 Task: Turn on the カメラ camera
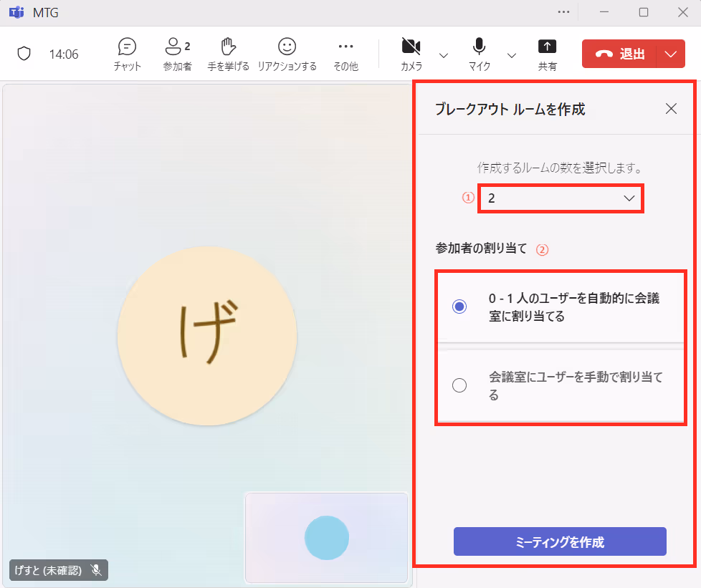411,54
